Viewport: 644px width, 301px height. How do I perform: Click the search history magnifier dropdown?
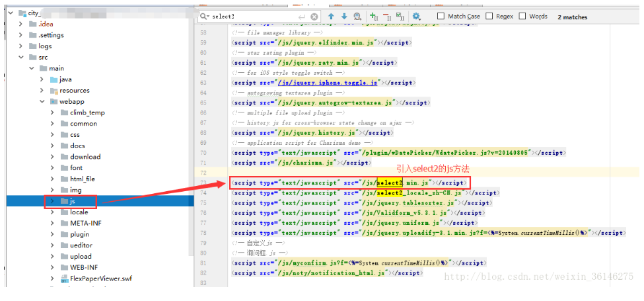[207, 17]
